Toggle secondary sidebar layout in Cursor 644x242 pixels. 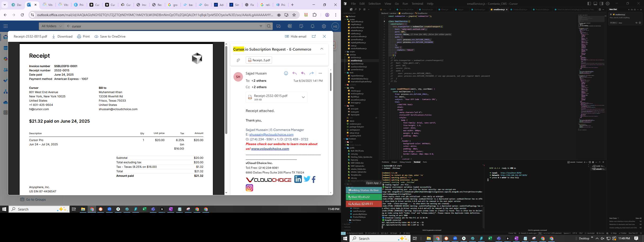[601, 4]
